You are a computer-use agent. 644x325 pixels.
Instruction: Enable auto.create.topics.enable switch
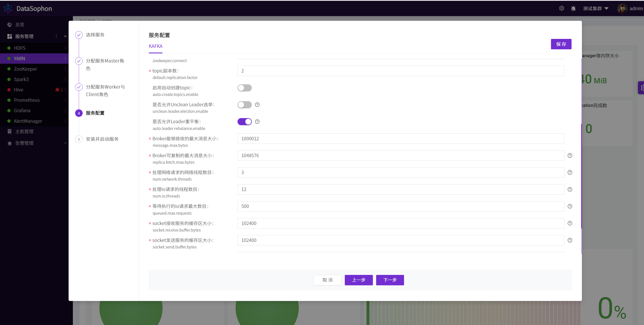(x=244, y=88)
